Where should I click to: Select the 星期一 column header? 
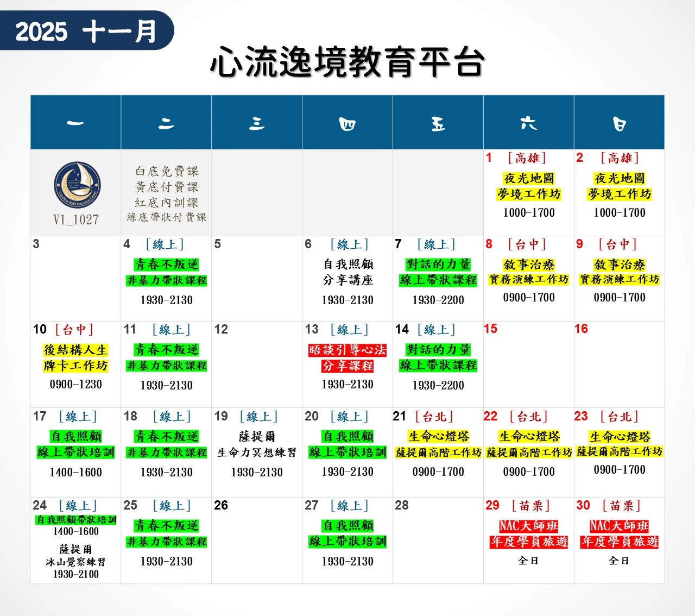(75, 123)
